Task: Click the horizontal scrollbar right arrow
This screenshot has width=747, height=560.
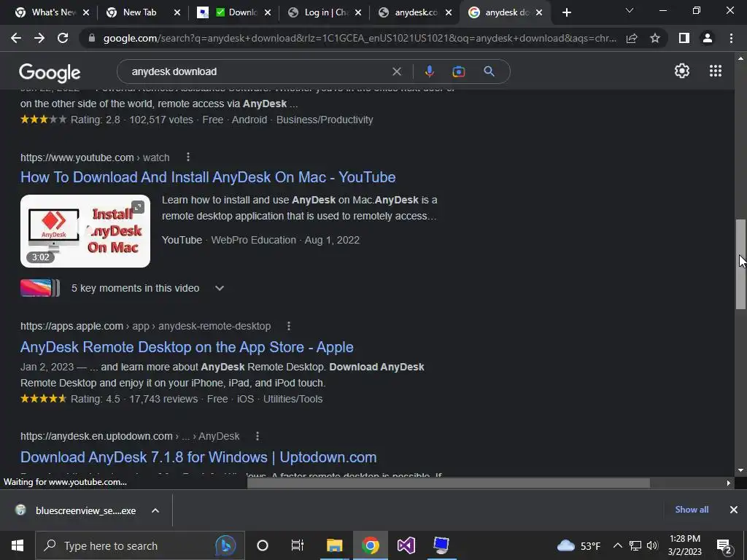Action: click(x=728, y=483)
